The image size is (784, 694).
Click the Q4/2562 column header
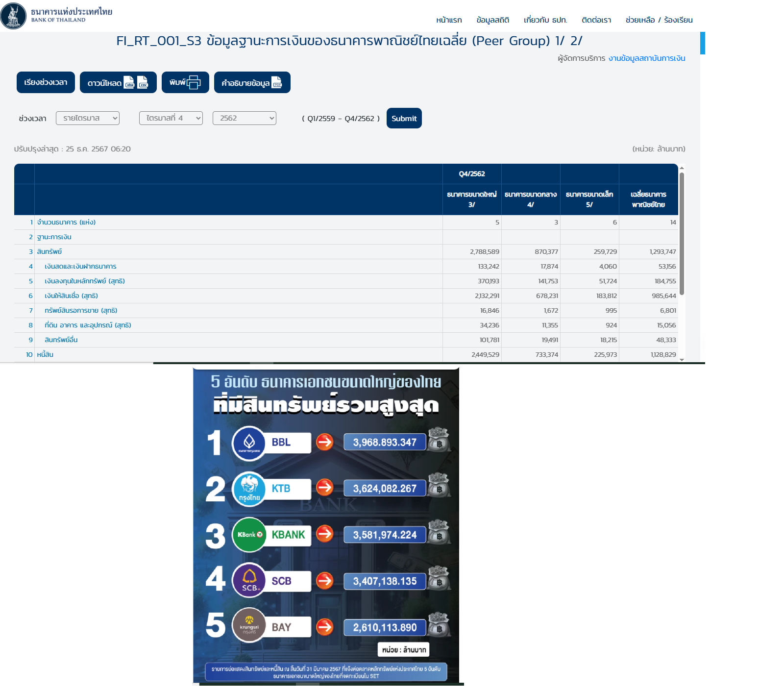pyautogui.click(x=472, y=174)
